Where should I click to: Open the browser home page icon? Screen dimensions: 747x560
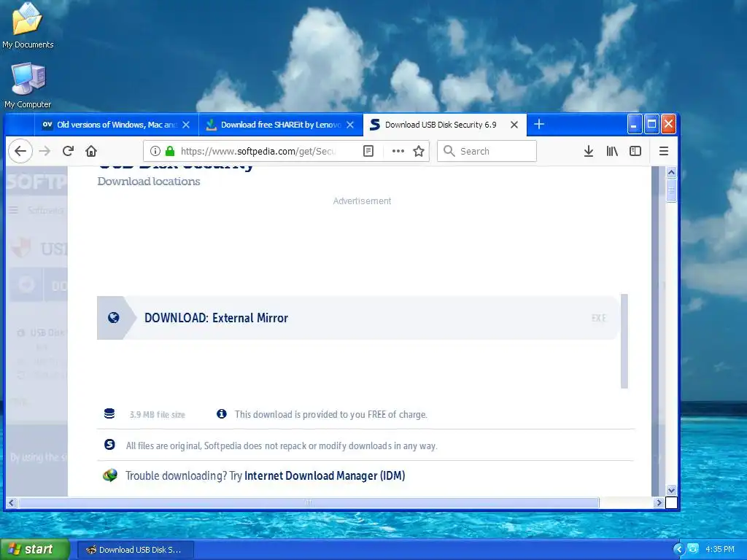tap(91, 152)
